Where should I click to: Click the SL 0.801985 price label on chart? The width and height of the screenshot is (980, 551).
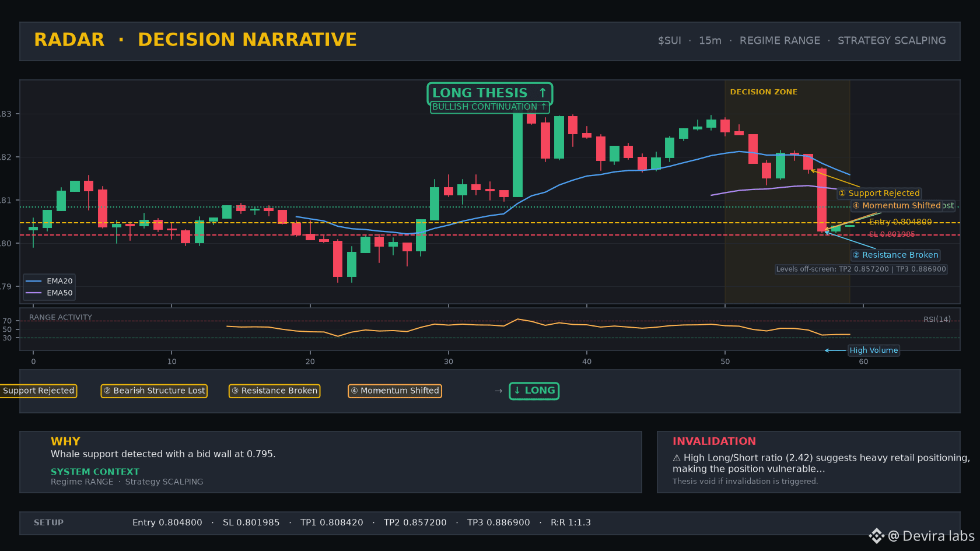click(x=891, y=234)
